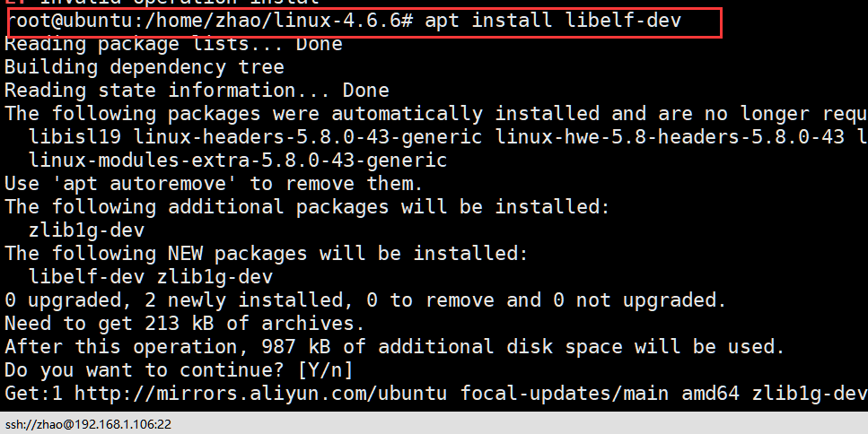The height and width of the screenshot is (434, 868).
Task: Click the 'The following NEW packages will be installed' heading
Action: [267, 253]
